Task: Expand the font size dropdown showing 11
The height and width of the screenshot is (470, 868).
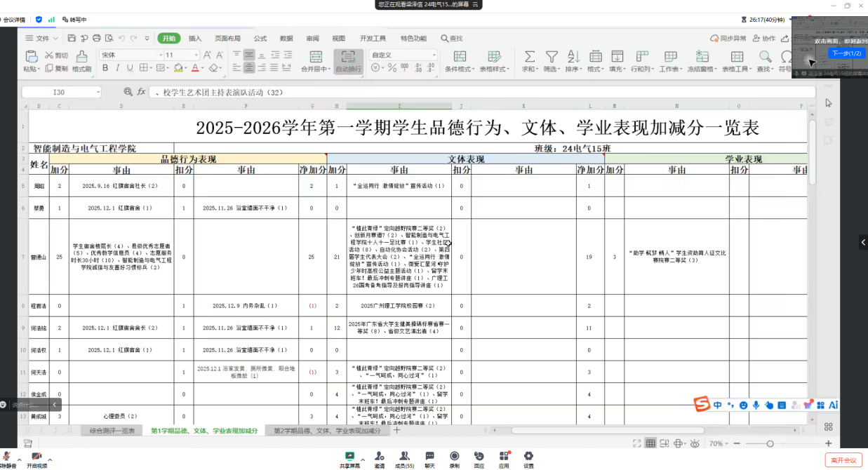Action: 196,55
